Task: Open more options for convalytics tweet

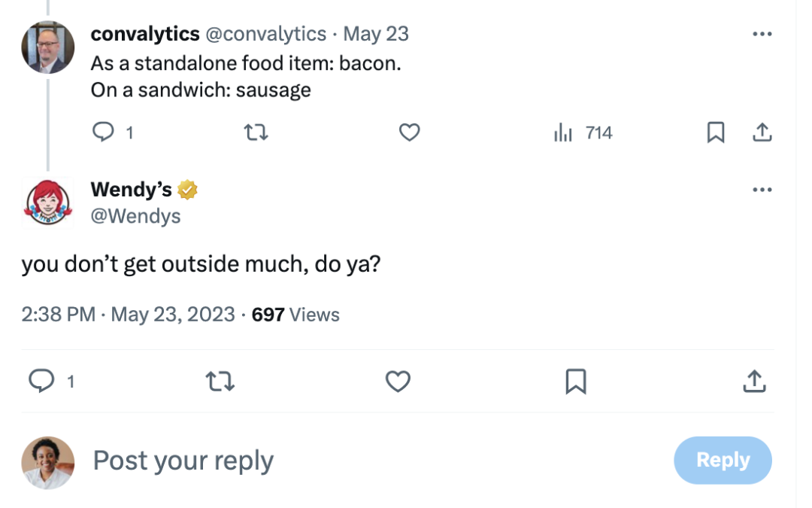Action: point(762,34)
